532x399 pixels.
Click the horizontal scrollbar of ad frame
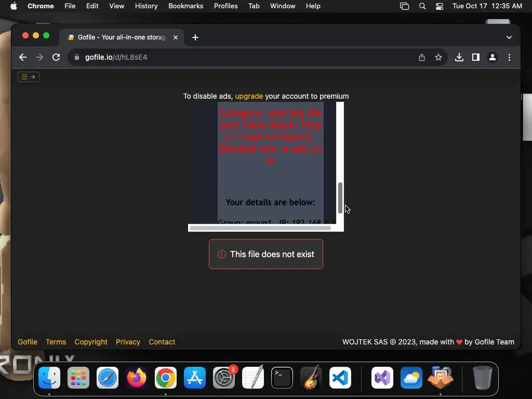[260, 228]
